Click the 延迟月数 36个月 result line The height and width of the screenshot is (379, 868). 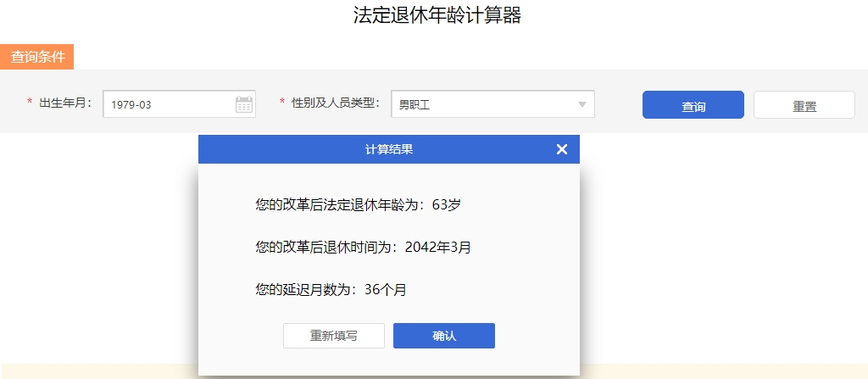coord(331,290)
